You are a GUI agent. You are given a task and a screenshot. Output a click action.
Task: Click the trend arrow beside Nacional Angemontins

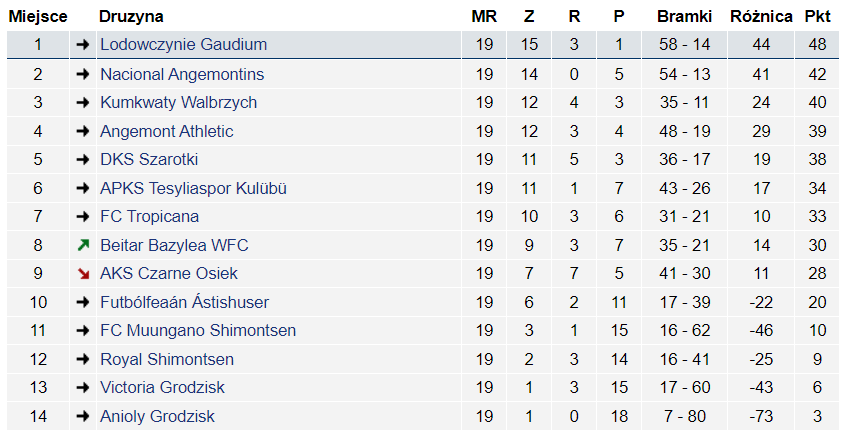coord(83,75)
